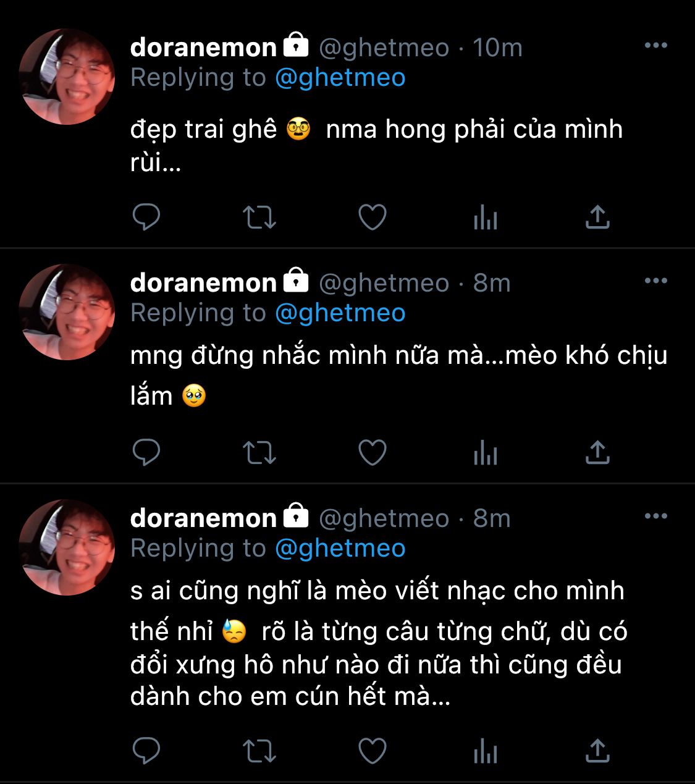Share the 'mng đừng nhắc mình' tweet
The width and height of the screenshot is (695, 784).
tap(597, 452)
